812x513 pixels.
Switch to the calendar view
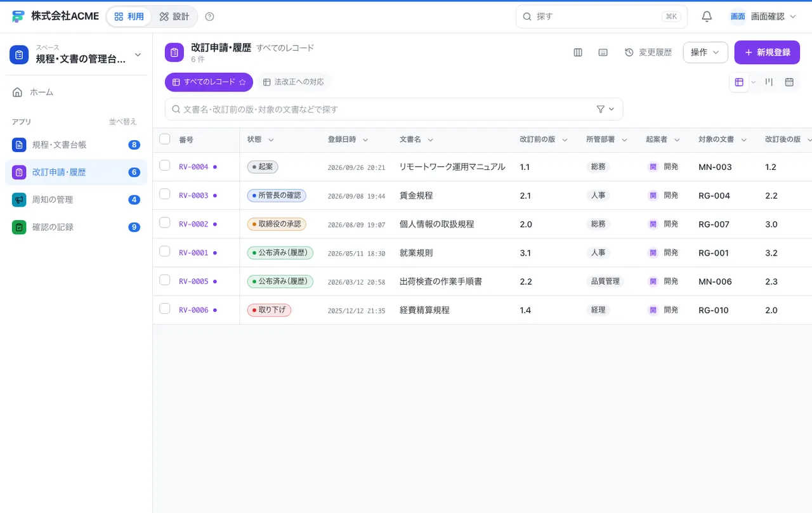pos(789,82)
